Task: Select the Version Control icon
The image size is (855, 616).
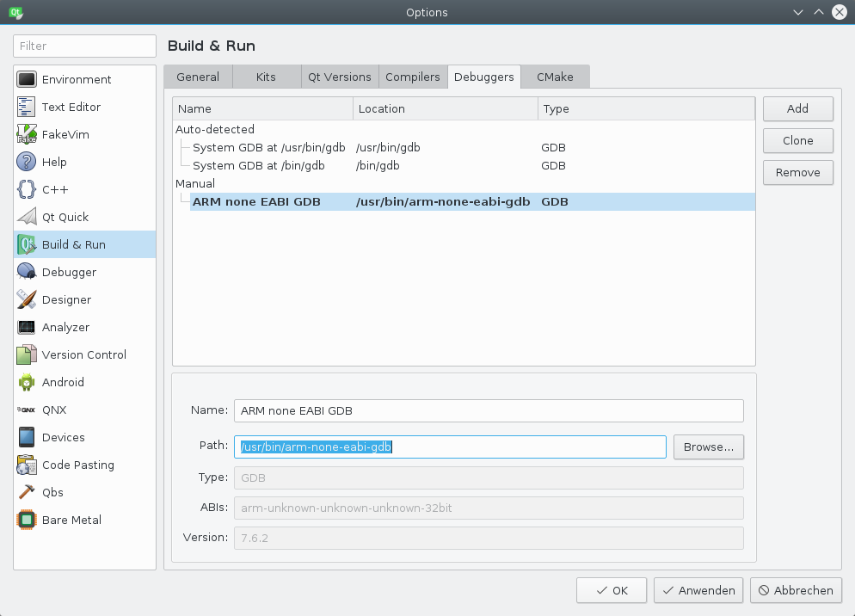Action: (x=26, y=354)
